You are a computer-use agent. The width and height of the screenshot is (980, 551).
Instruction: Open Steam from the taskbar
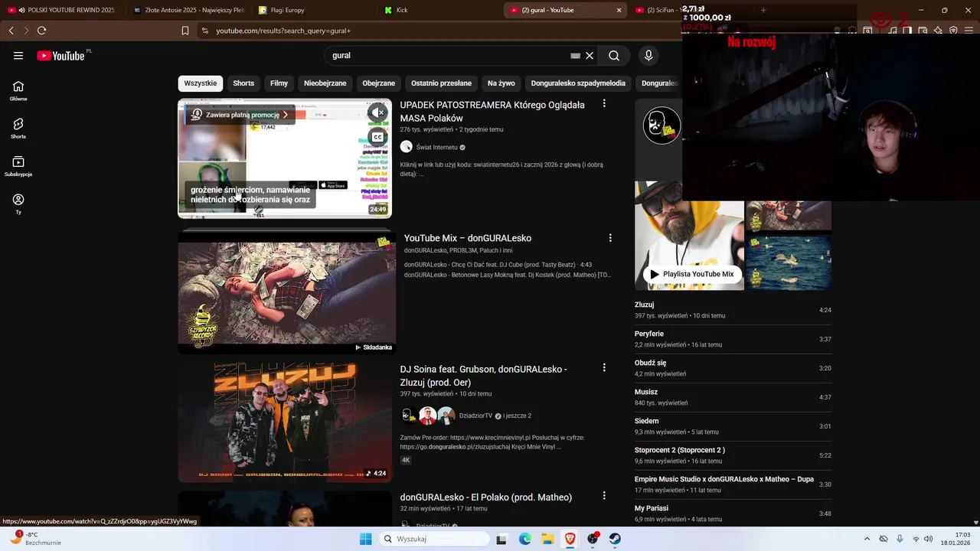click(615, 539)
